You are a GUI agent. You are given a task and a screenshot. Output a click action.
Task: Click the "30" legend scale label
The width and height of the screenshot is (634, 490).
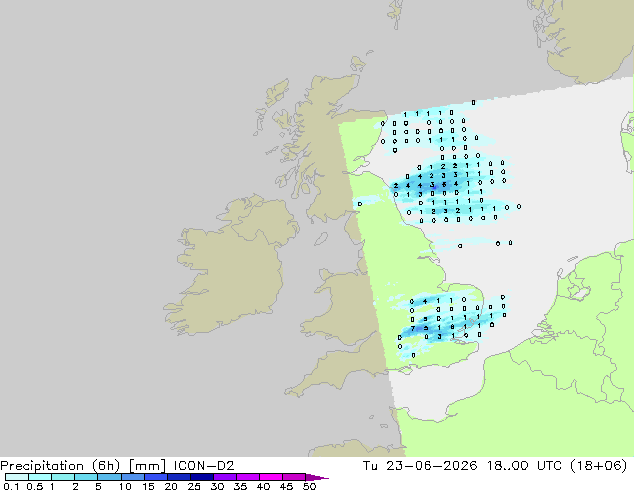[217, 486]
